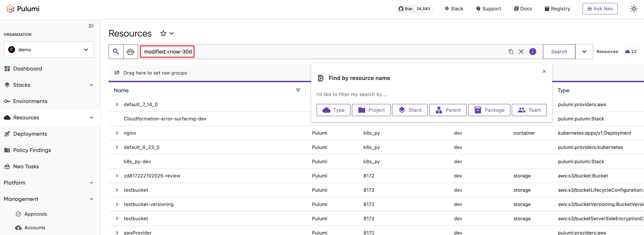Screen dimensions: 644x235
Task: Filter search by Parent
Action: [x=448, y=110]
